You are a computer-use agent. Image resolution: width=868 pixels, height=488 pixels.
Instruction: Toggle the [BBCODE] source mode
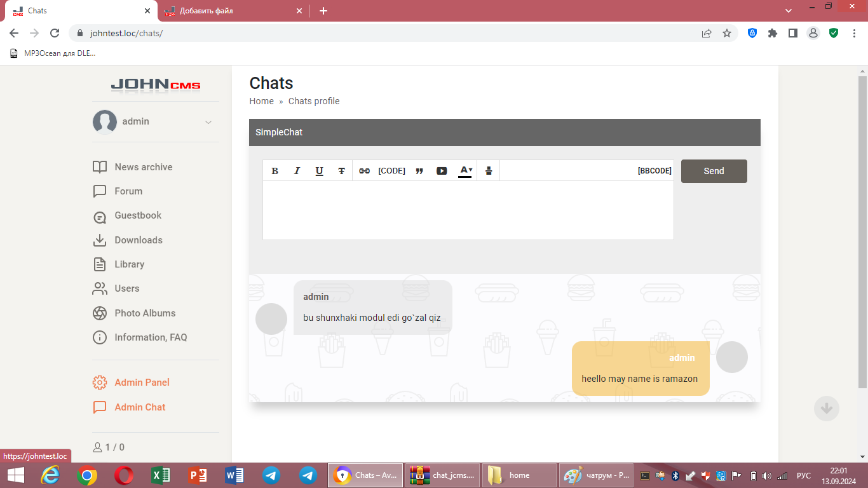654,171
